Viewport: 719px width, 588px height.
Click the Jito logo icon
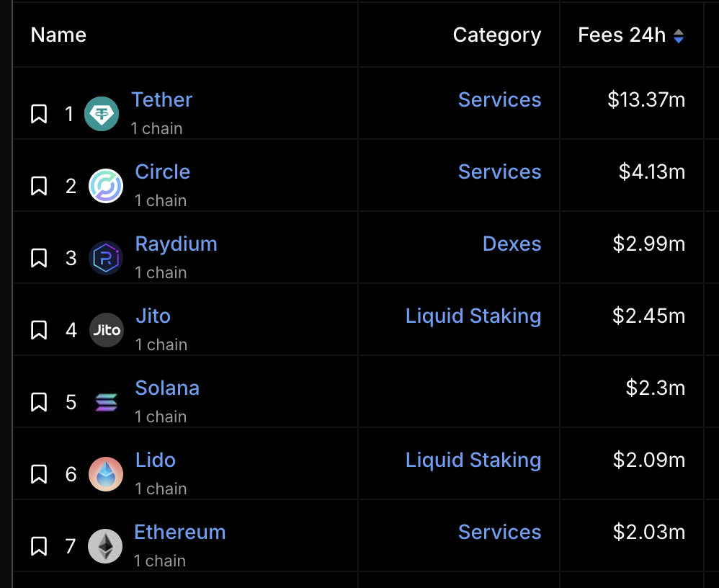(106, 330)
